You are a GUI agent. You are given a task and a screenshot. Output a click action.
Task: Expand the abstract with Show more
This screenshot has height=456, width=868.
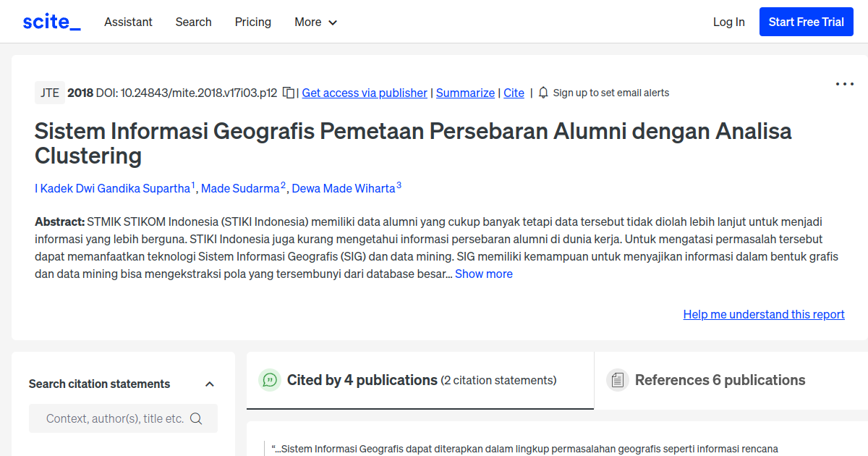(x=483, y=274)
